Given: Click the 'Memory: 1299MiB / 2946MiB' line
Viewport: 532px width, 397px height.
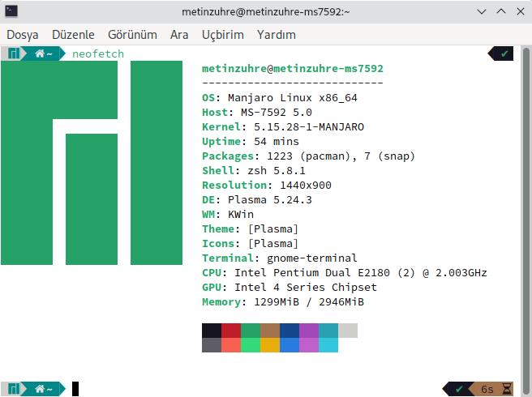Looking at the screenshot, I should [283, 302].
